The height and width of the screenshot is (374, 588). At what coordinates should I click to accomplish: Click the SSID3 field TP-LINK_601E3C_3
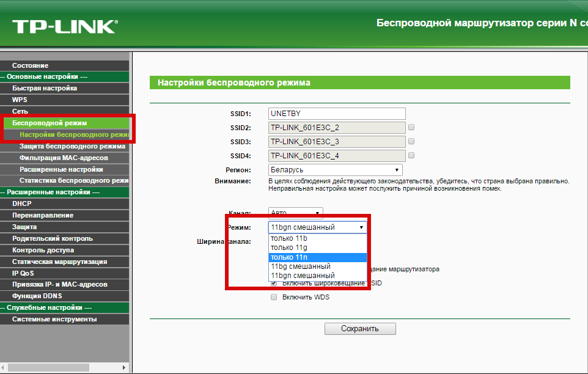337,142
